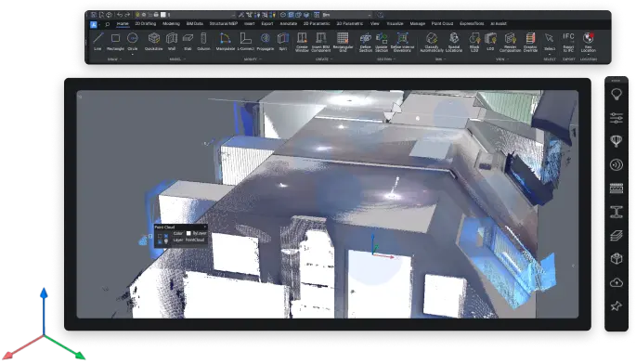This screenshot has width=636, height=364.
Task: Pick the Circle tool
Action: pyautogui.click(x=133, y=42)
